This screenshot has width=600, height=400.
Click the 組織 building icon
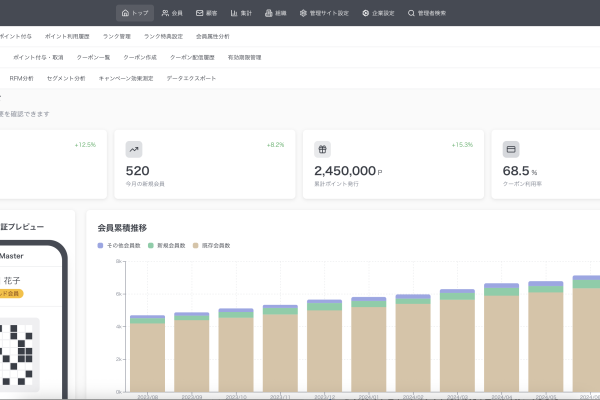(x=268, y=13)
